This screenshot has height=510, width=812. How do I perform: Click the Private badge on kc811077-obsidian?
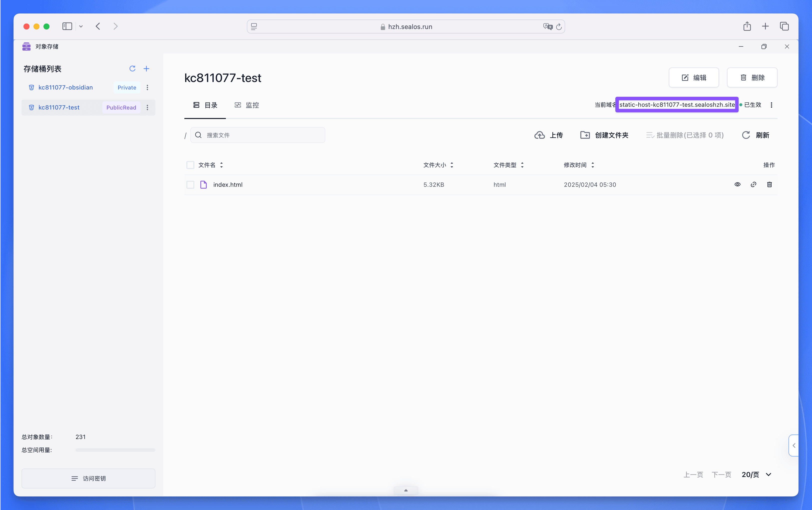click(x=127, y=88)
